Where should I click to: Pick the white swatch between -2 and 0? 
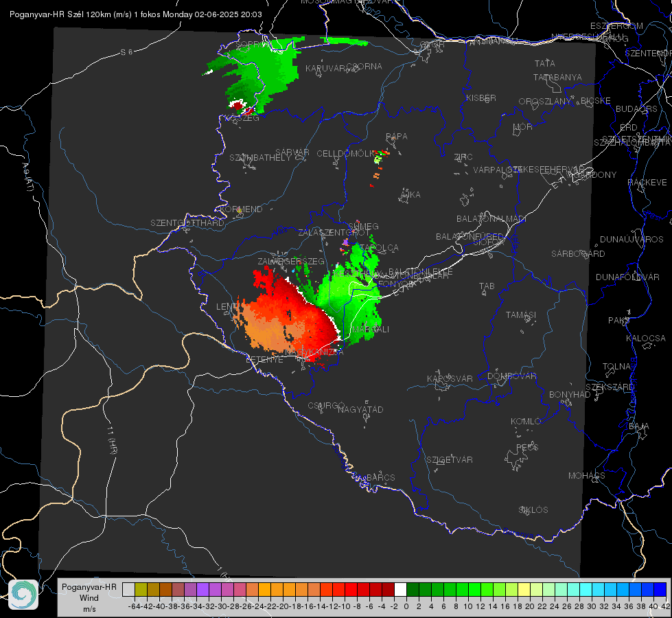coord(400,589)
